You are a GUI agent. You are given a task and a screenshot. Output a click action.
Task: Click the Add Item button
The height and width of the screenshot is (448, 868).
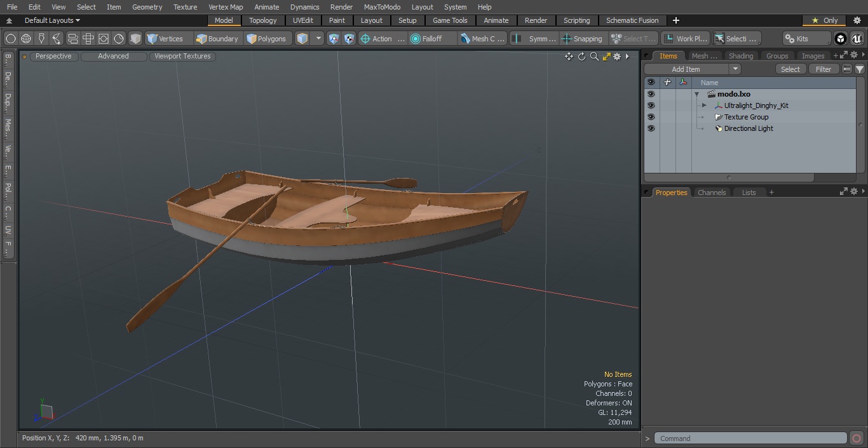coord(686,69)
